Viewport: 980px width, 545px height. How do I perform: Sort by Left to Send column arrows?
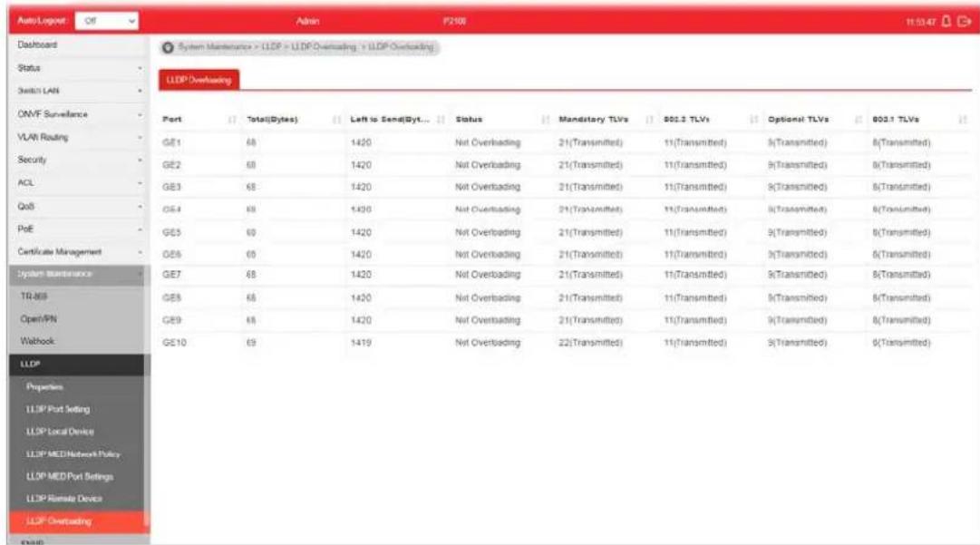441,120
